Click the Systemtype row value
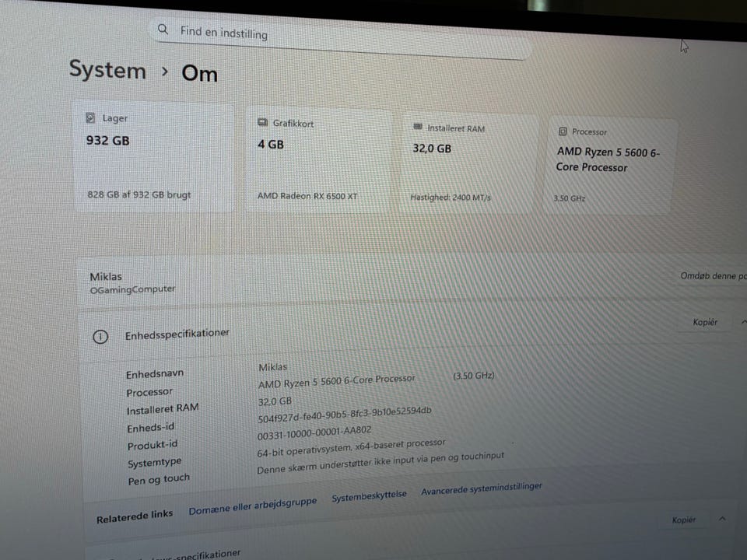The image size is (747, 560). pos(351,448)
